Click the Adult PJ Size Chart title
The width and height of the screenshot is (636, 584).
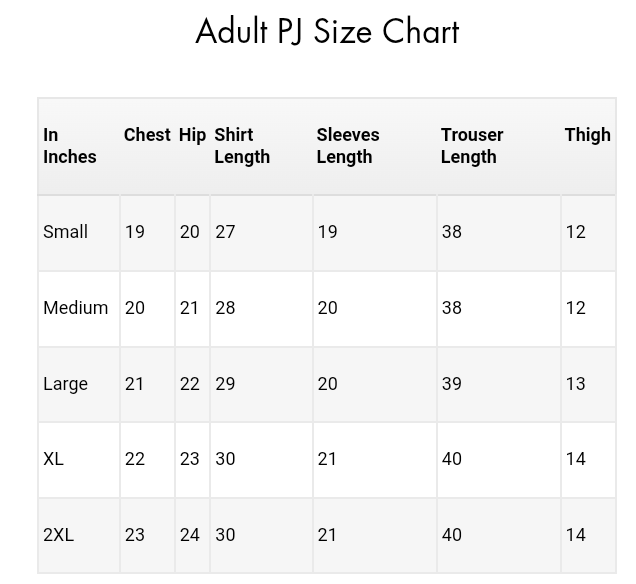click(x=327, y=32)
